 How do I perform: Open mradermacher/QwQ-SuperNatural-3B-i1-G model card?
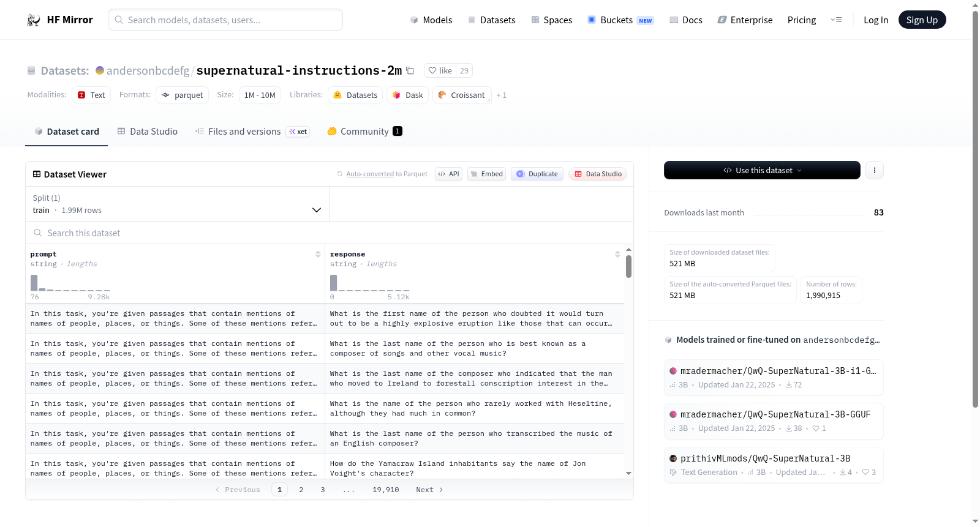tap(774, 377)
